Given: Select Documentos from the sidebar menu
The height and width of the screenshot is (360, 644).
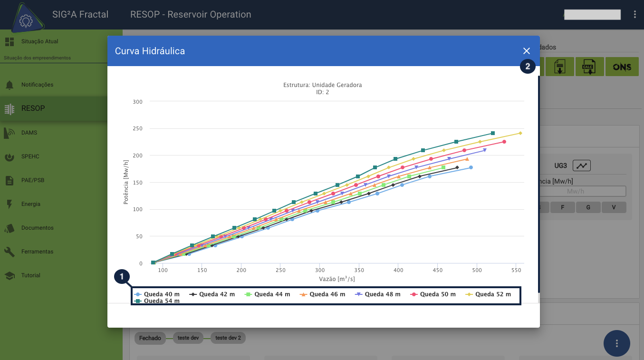Looking at the screenshot, I should pyautogui.click(x=37, y=228).
